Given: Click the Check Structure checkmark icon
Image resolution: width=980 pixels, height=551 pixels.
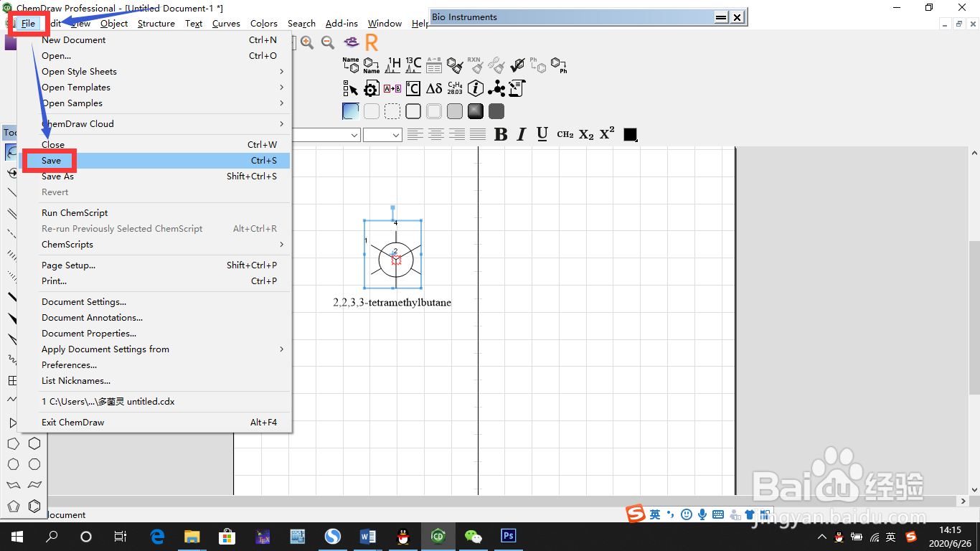Looking at the screenshot, I should click(x=517, y=65).
